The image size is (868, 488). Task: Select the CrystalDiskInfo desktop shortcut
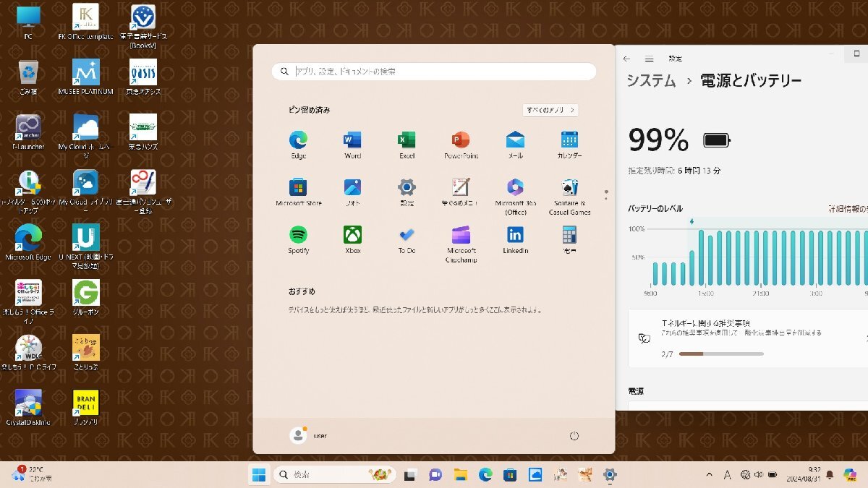[x=28, y=408]
